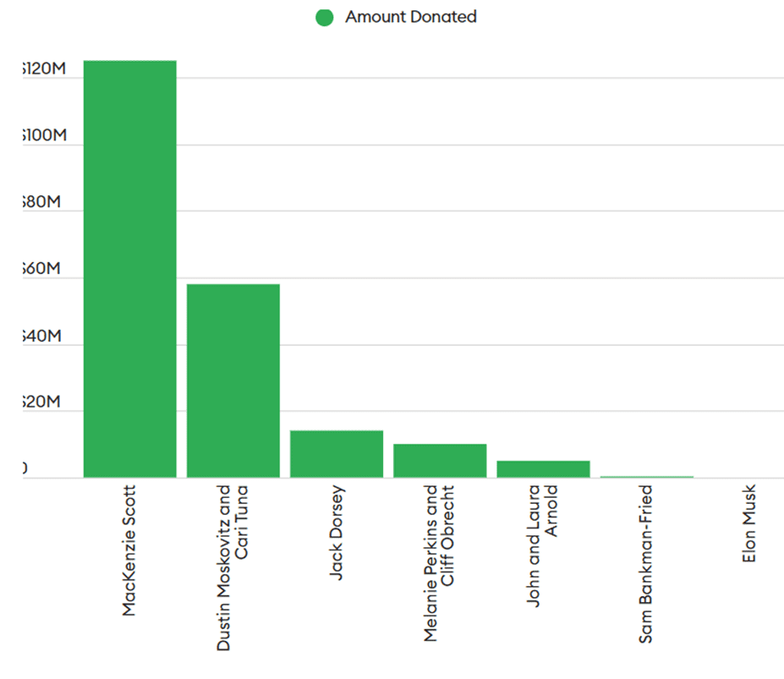Click the MacKenzie Scott axis label

(129, 550)
